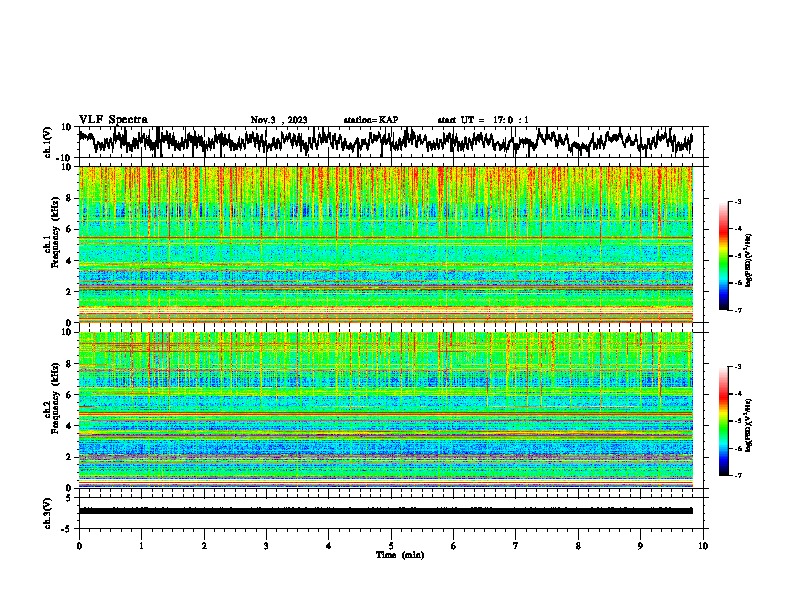Click the "5" tick on the time axis
792x612 pixels.
pyautogui.click(x=391, y=546)
